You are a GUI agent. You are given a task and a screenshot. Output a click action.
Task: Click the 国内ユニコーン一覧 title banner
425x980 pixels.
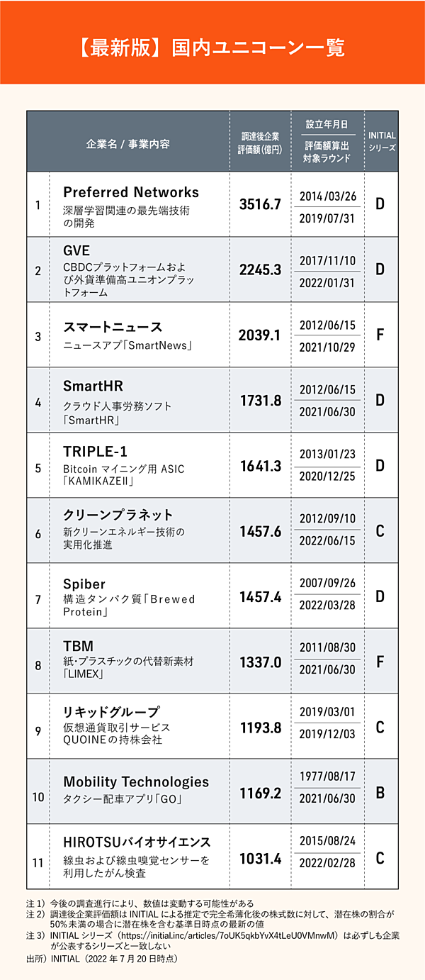212,47
